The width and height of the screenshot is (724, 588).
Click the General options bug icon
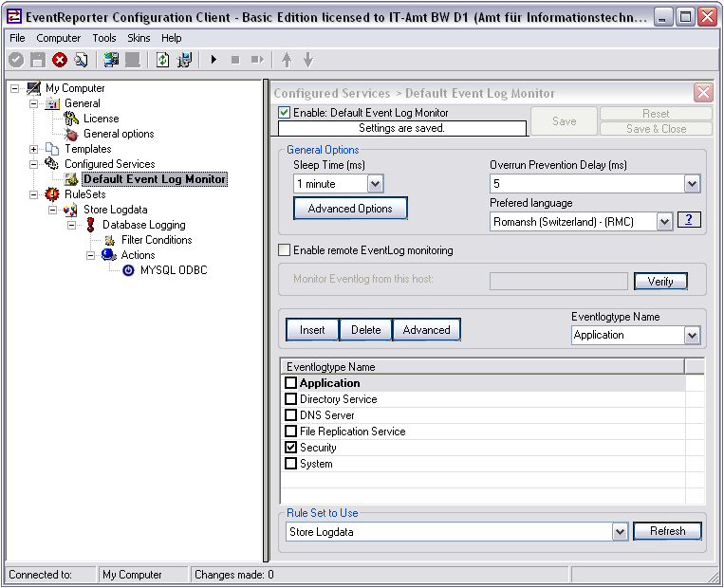click(71, 134)
